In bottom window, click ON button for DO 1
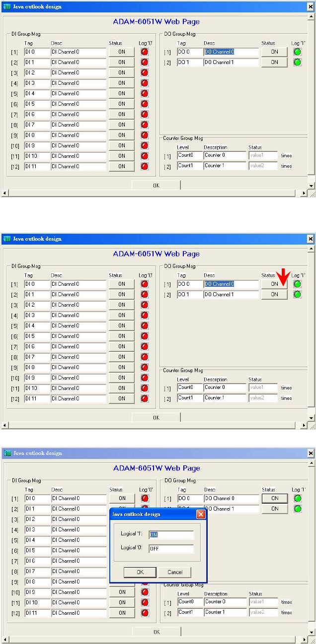Viewport: 316px width, 644px height. 275,509
